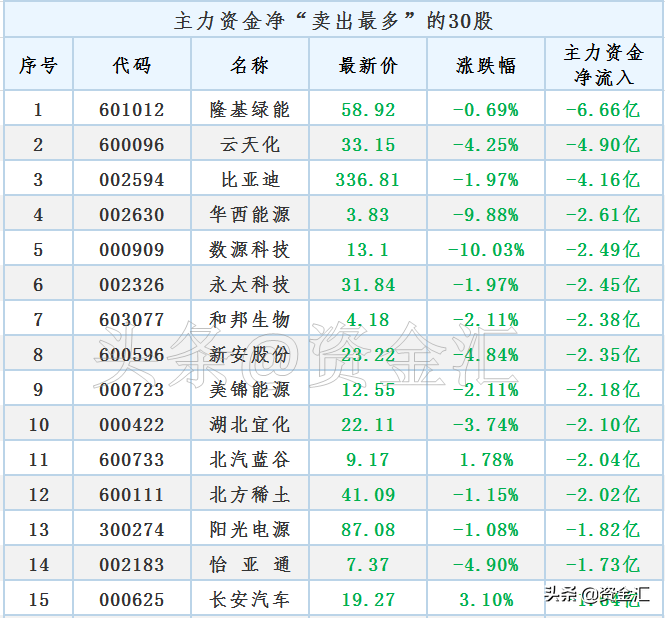Select the '代码' column header

point(132,66)
